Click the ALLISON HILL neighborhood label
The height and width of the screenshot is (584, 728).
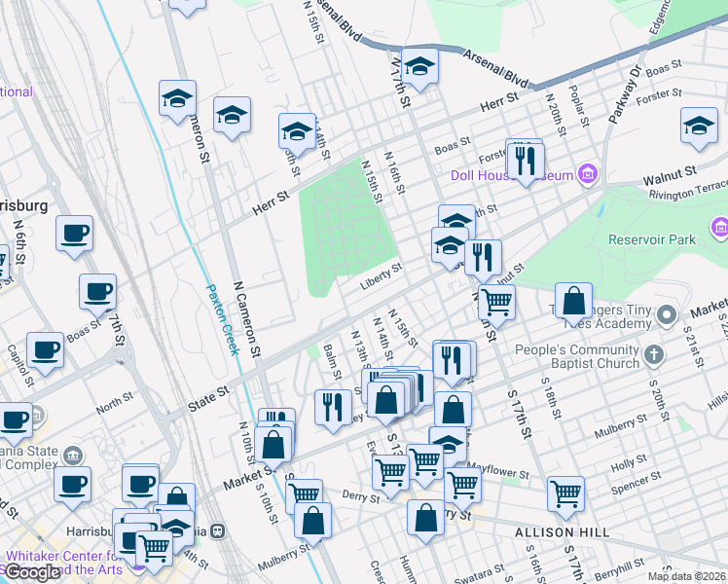563,532
